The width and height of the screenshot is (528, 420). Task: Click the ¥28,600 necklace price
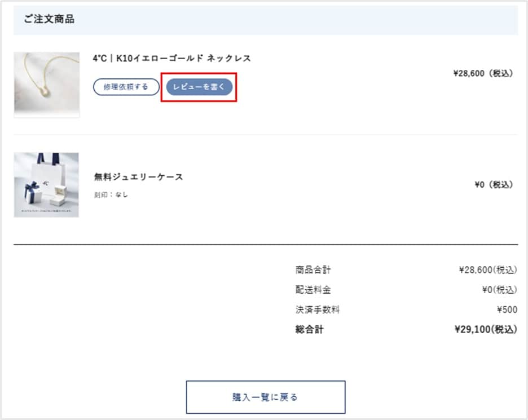click(483, 73)
